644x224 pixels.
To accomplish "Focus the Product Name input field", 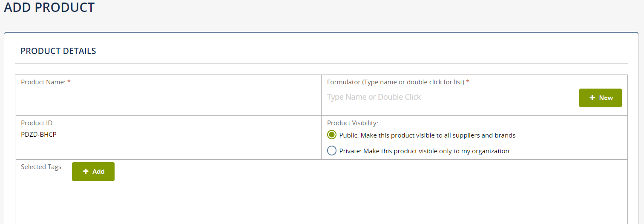I will 168,98.
